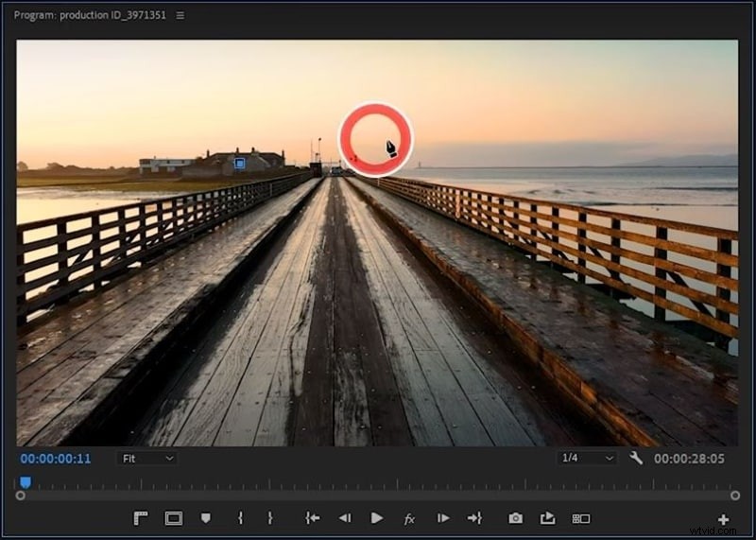Toggle the Safe Margins overlay button

174,518
